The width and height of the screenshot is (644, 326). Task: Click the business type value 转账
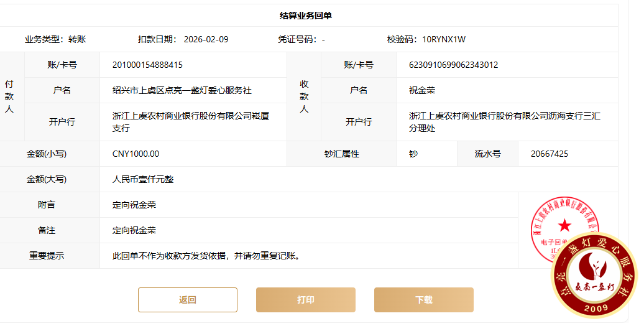pos(77,39)
